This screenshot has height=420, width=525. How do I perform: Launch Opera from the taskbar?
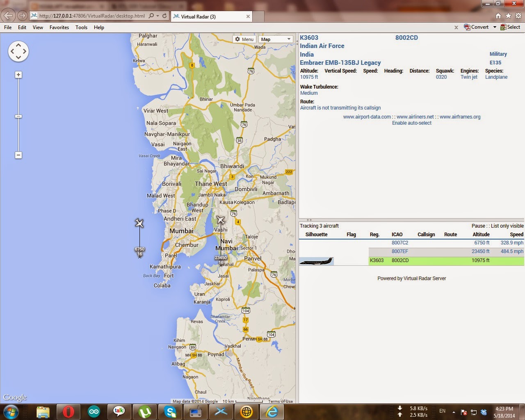pos(68,411)
